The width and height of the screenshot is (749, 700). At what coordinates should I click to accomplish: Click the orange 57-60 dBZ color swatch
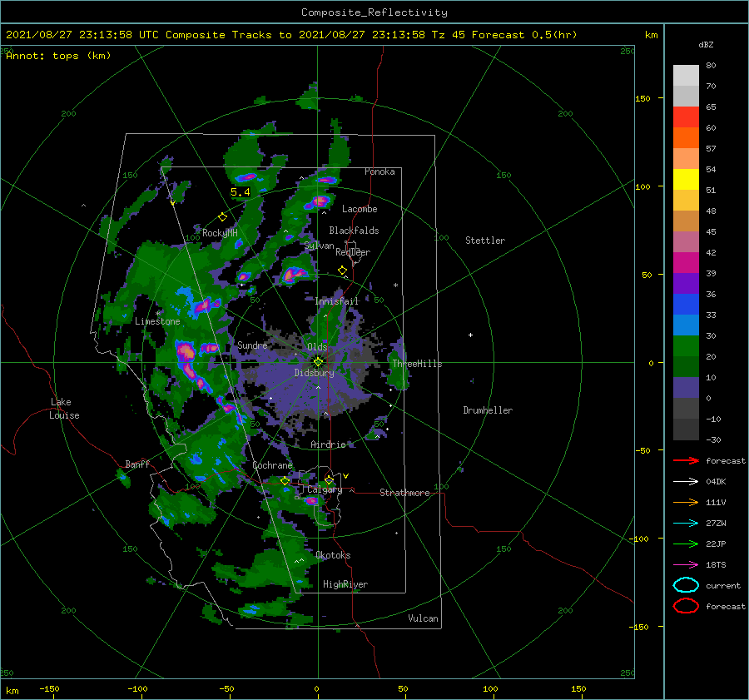click(686, 138)
